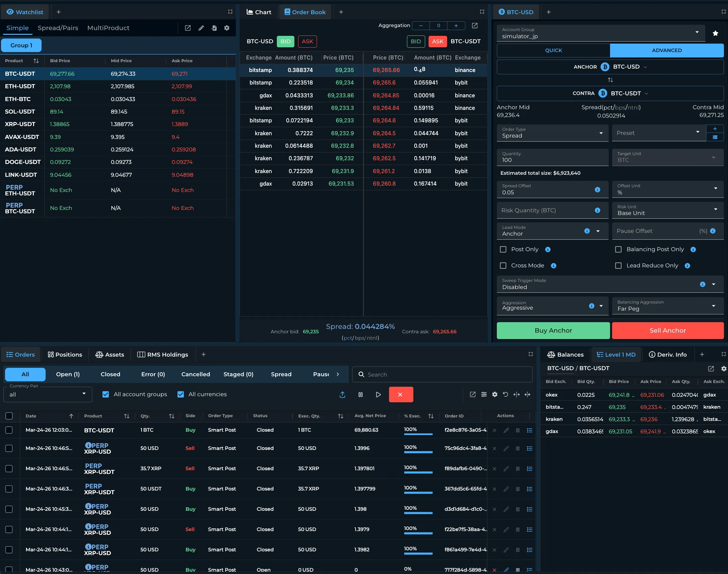Show Risk Quantity info icon

(598, 210)
